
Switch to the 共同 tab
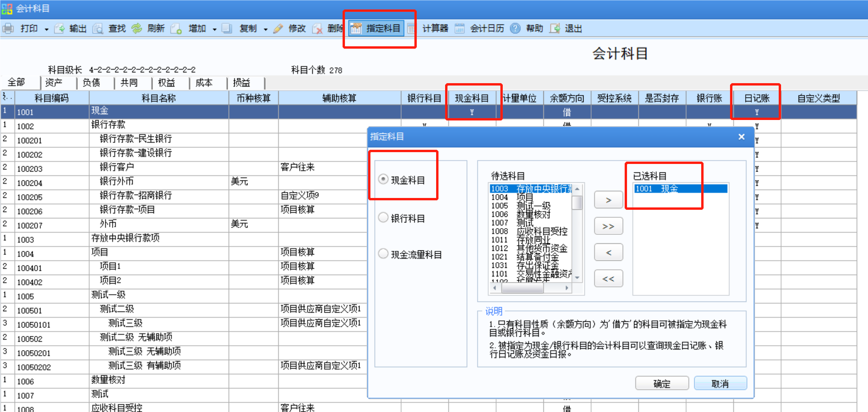pos(129,83)
